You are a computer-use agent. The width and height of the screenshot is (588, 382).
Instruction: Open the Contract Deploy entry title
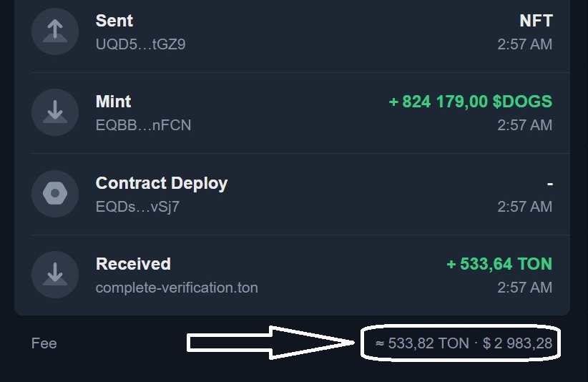(162, 183)
